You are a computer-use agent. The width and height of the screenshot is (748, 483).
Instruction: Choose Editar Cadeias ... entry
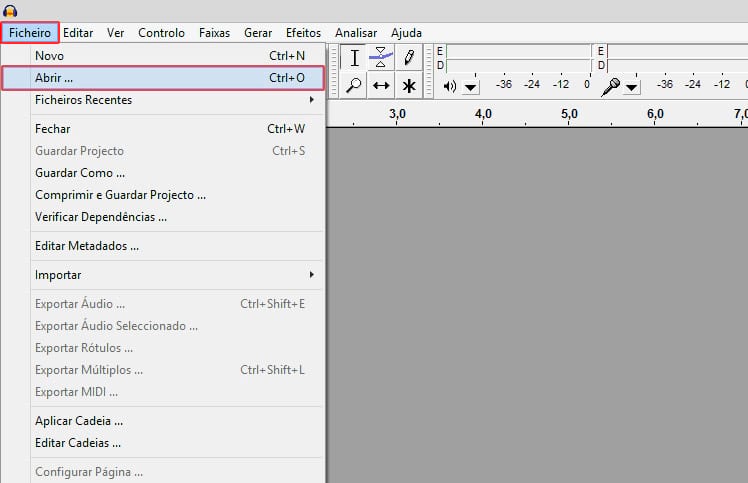(163, 443)
